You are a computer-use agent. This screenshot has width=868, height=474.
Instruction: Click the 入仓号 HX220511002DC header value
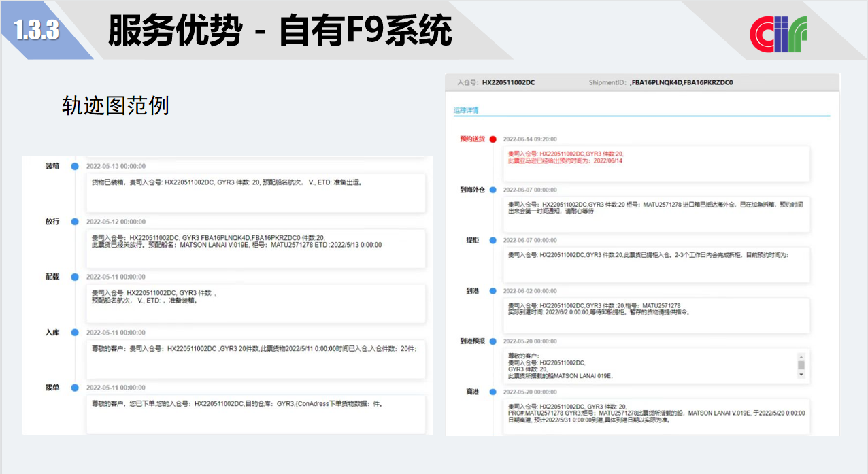508,82
